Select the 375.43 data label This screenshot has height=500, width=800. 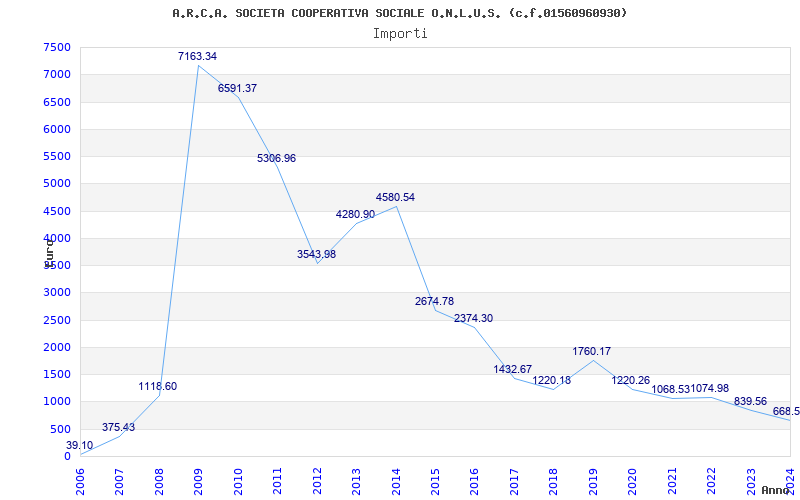[x=118, y=428]
